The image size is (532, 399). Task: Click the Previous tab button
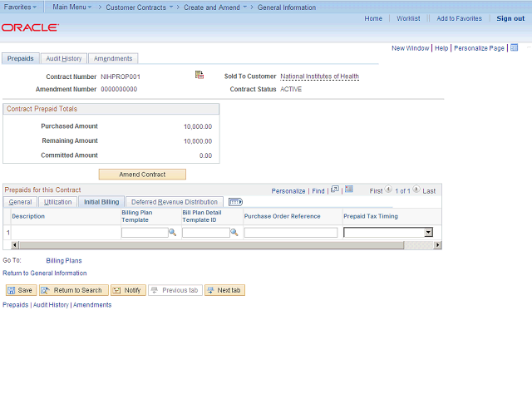pos(175,290)
